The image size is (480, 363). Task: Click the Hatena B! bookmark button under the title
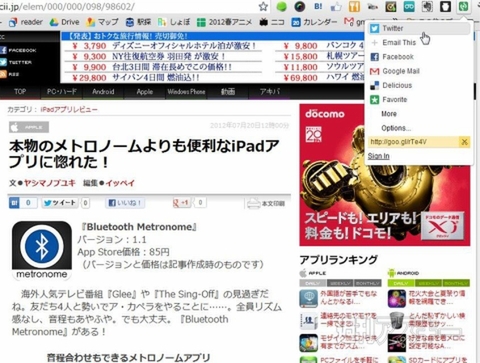[22, 203]
